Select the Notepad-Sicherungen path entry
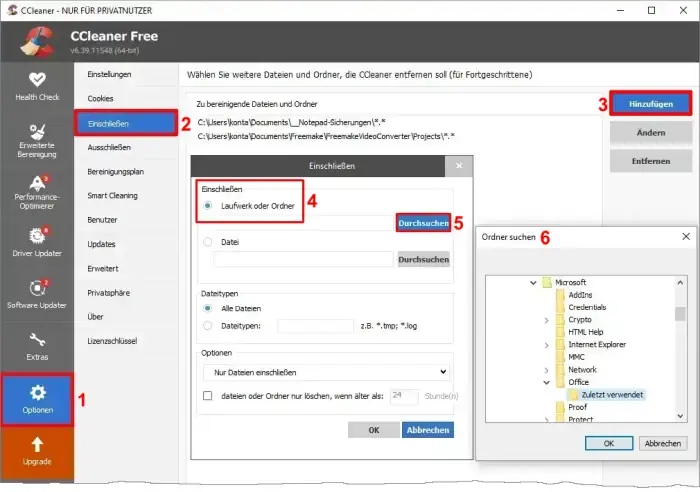 point(291,122)
